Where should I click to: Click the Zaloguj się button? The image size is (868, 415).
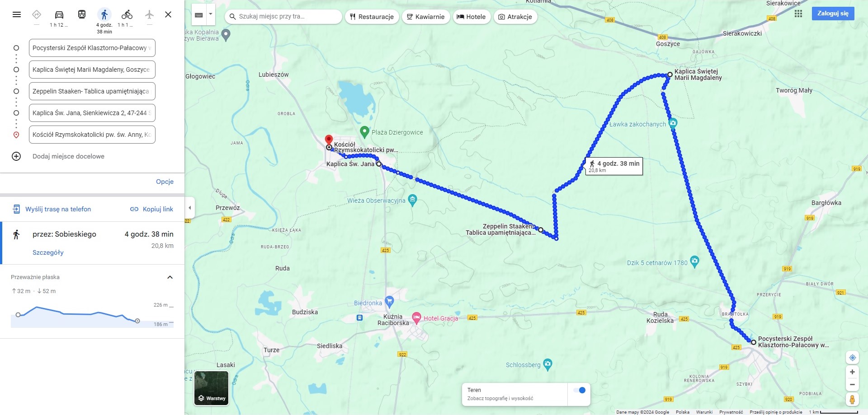point(833,14)
